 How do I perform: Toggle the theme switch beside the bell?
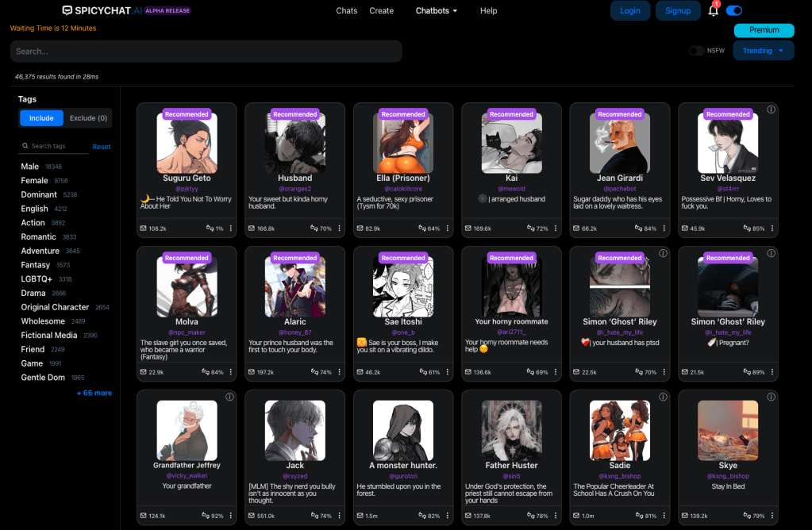(x=734, y=11)
